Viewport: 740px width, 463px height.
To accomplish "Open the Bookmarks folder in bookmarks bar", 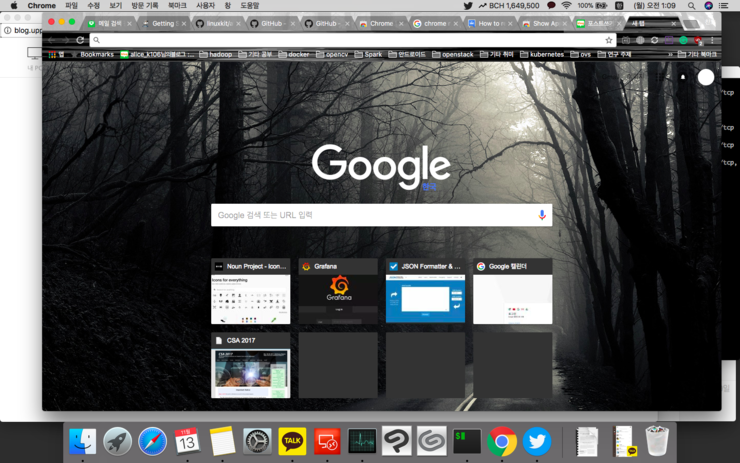I will click(92, 54).
